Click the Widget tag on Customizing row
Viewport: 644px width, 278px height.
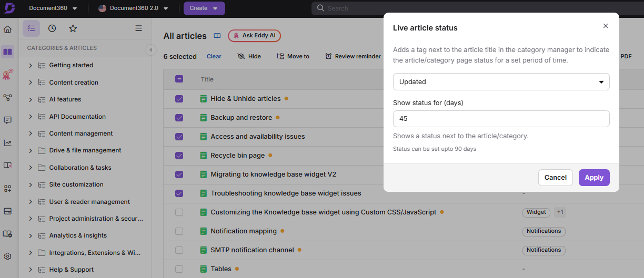(536, 212)
